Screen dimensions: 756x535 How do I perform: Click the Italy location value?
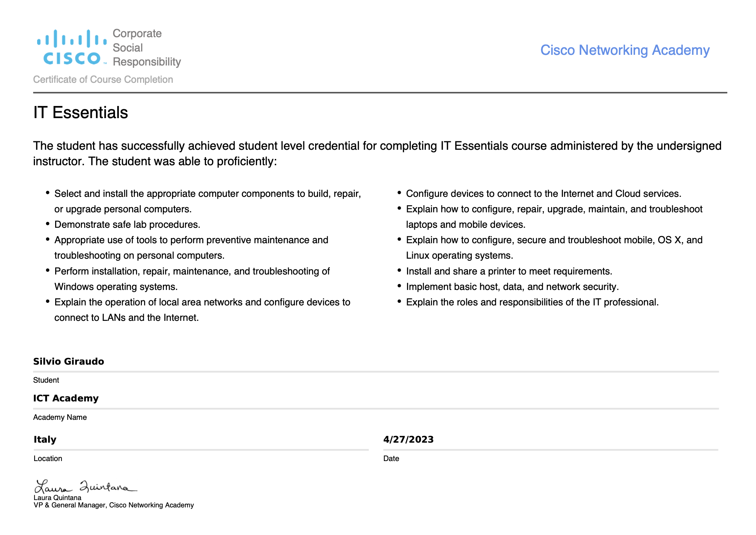(45, 440)
